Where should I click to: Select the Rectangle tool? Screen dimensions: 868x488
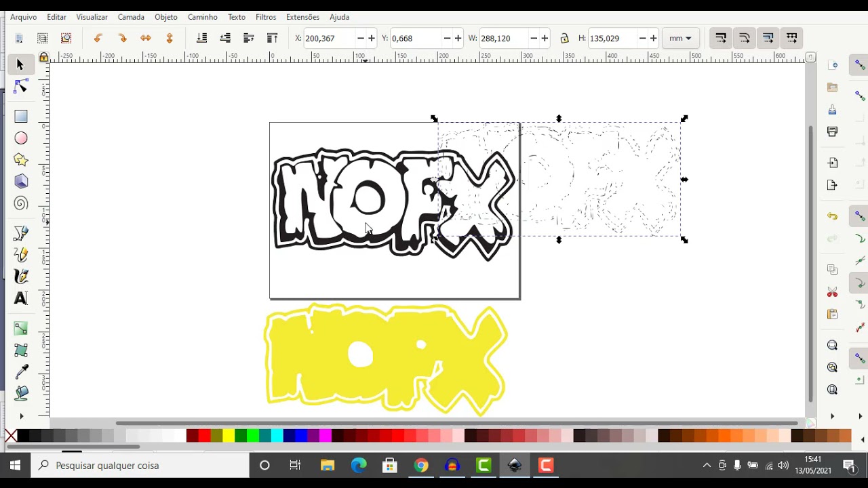(21, 117)
